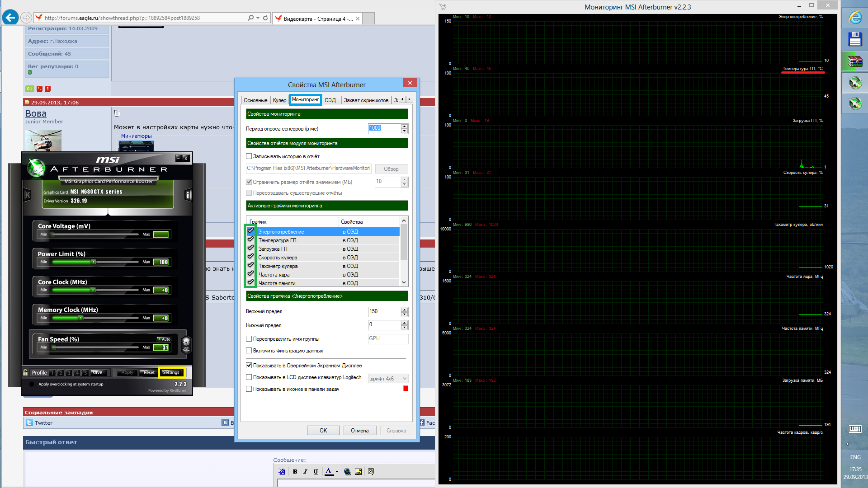The image size is (868, 488).
Task: Click the bold formatting icon
Action: 295,472
